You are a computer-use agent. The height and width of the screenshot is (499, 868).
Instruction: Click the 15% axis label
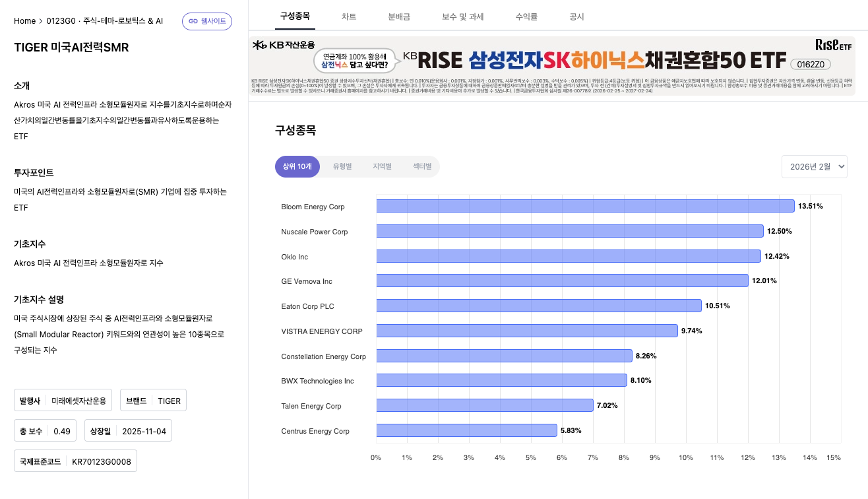coord(834,457)
